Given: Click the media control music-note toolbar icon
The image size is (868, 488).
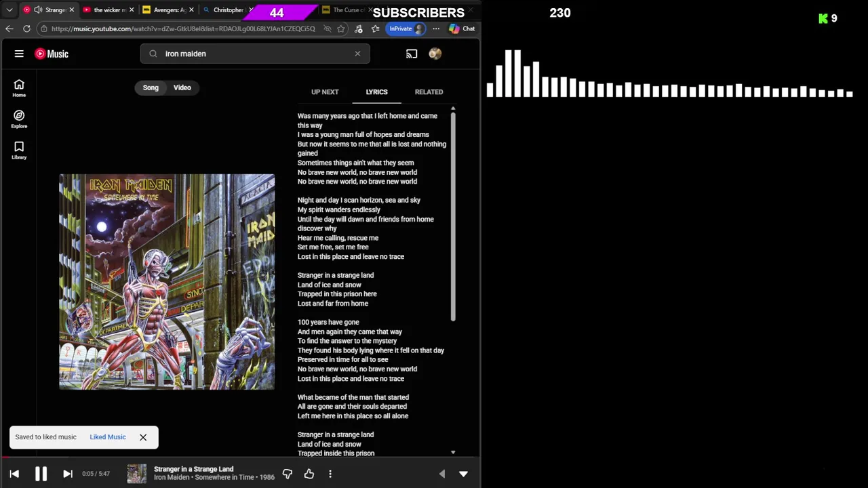Looking at the screenshot, I should click(359, 28).
